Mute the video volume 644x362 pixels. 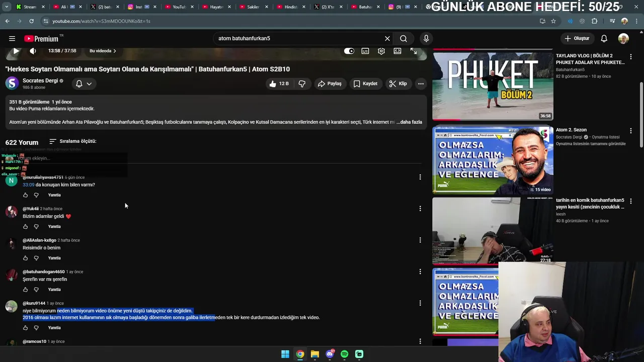tap(33, 51)
